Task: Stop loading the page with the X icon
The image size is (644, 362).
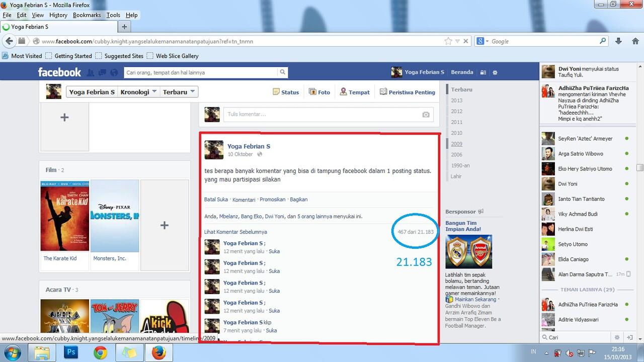Action: tap(465, 41)
